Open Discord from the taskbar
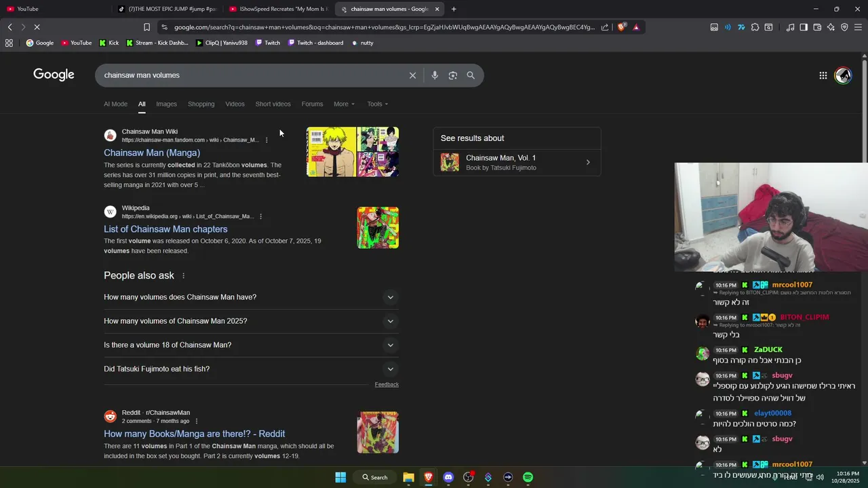Viewport: 868px width, 488px height. 448,477
